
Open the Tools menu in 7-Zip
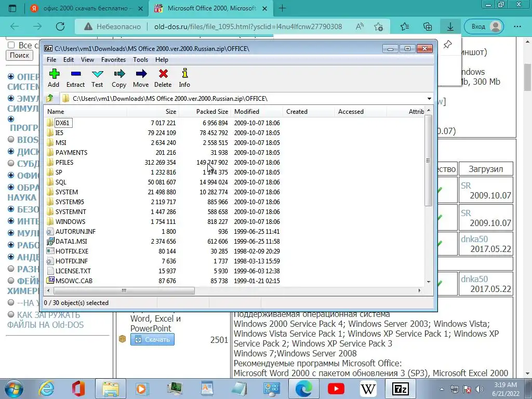point(140,60)
